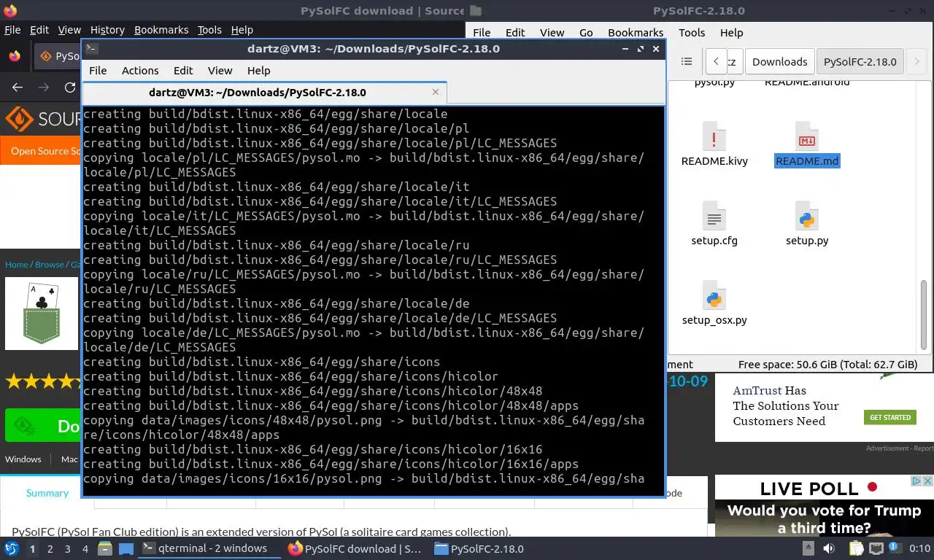Open terminal Actions menu
934x560 pixels.
[x=140, y=71]
